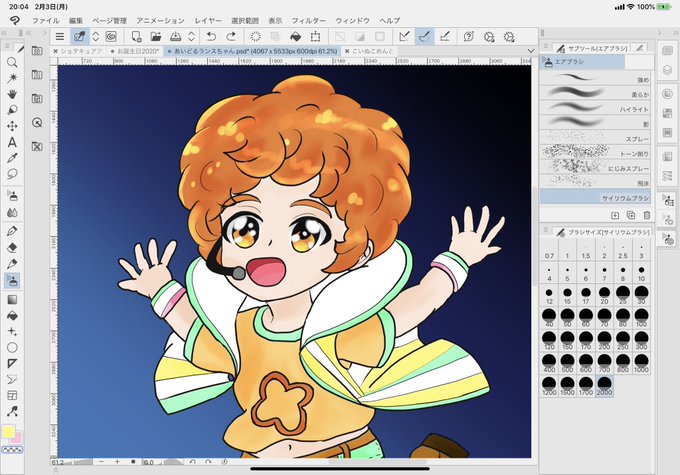Expand the stepper next to touch icon
Image resolution: width=680 pixels, height=475 pixels.
point(95,37)
